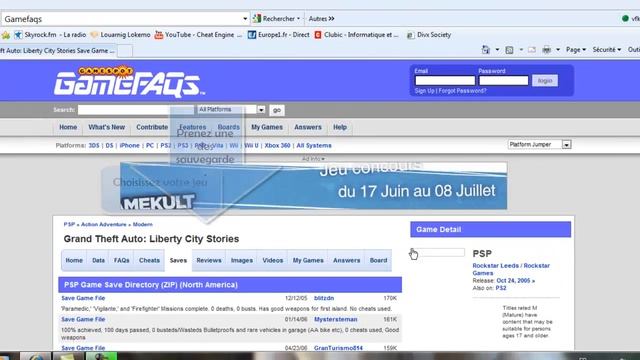Screen dimensions: 640x360
Task: Open the Rockstar Leeds / Rockstar Games link
Action: pyautogui.click(x=511, y=269)
